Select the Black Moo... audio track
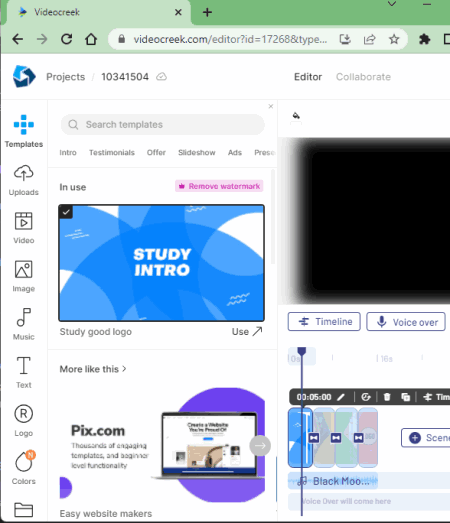This screenshot has width=450, height=523. [x=333, y=481]
